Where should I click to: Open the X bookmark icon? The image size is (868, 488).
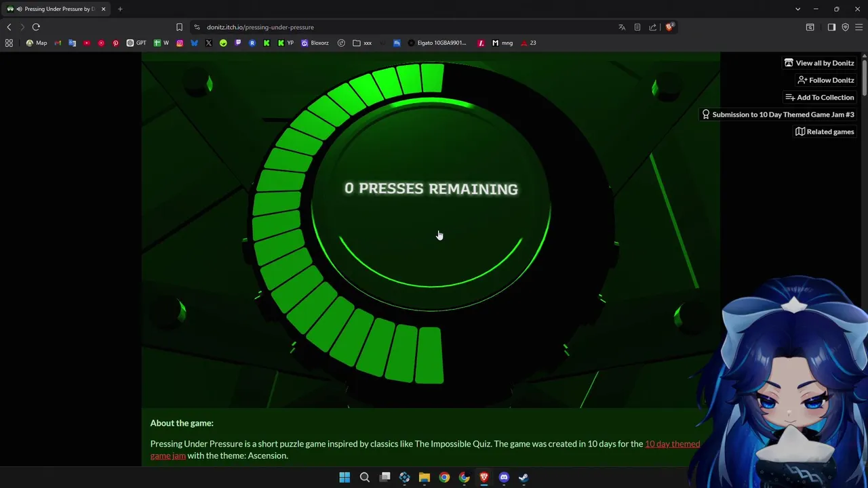tap(209, 43)
